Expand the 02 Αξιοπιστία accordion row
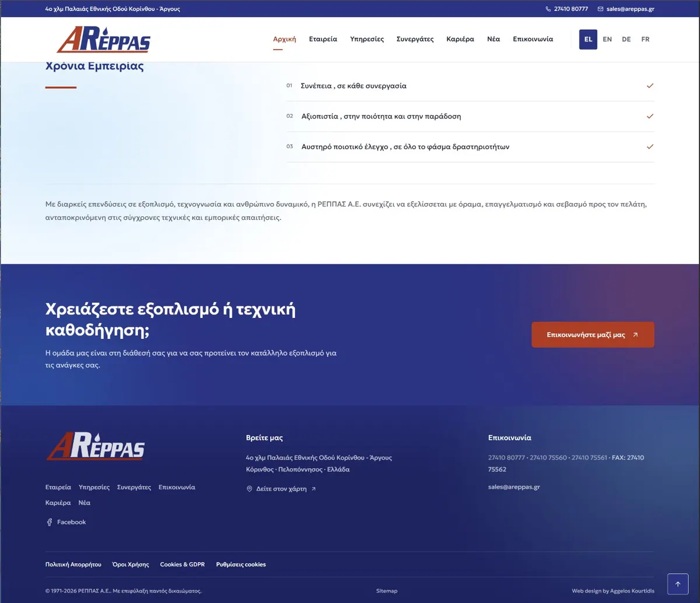The image size is (700, 603). [x=470, y=116]
